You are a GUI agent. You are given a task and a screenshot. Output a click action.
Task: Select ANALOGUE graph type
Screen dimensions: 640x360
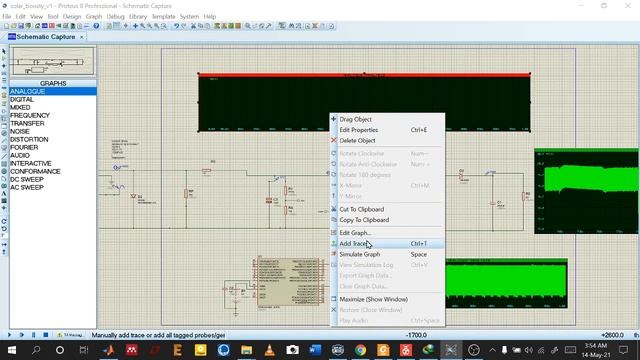click(x=53, y=91)
